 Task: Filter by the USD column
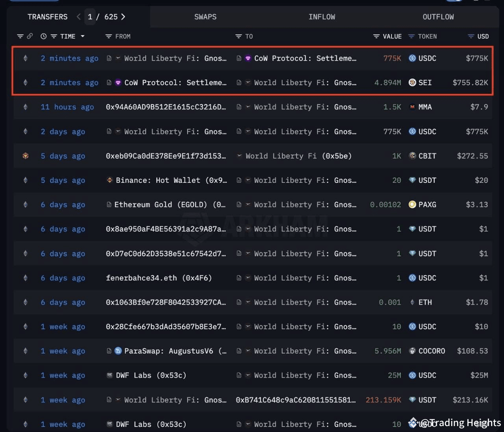click(471, 36)
